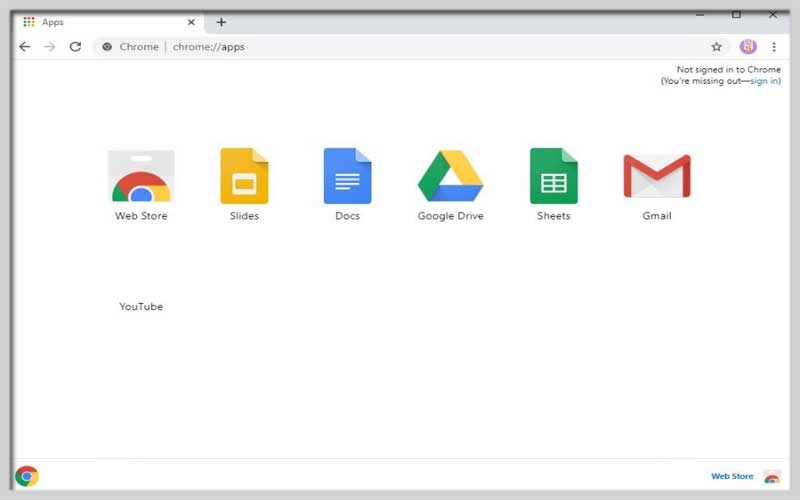Reload the current page
This screenshot has width=800, height=500.
coord(76,47)
